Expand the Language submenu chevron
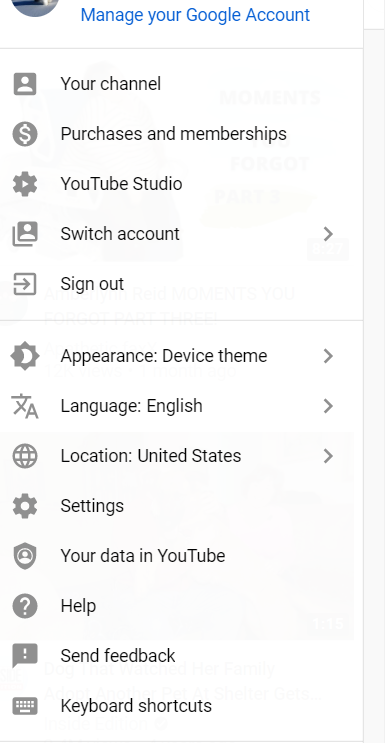Screen dimensions: 385x743 tap(328, 406)
